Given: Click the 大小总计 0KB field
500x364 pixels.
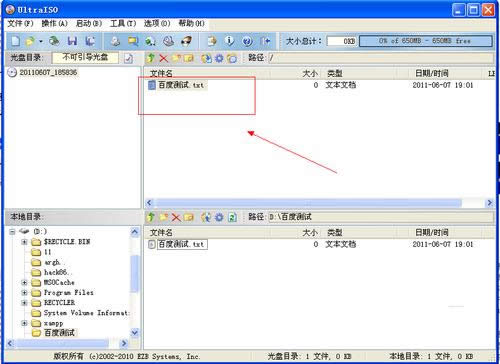Looking at the screenshot, I should pyautogui.click(x=342, y=41).
